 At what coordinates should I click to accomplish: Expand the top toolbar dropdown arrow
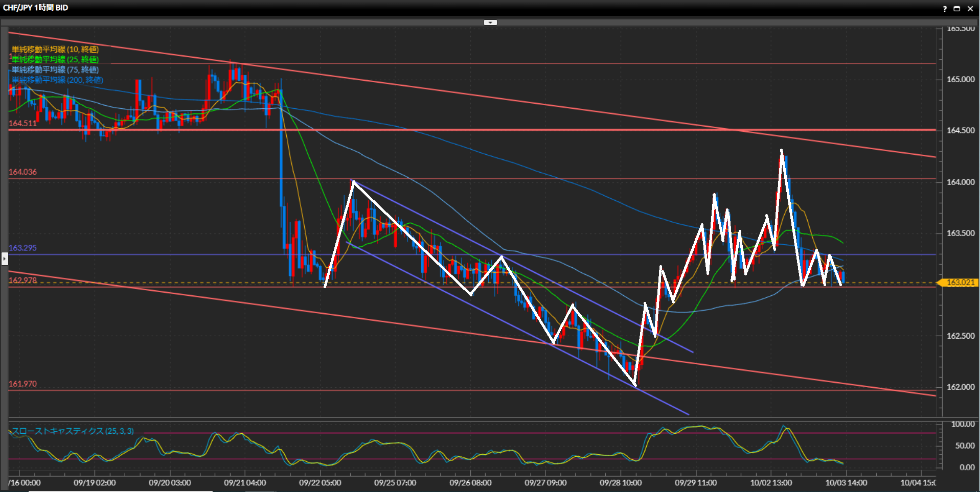(490, 22)
